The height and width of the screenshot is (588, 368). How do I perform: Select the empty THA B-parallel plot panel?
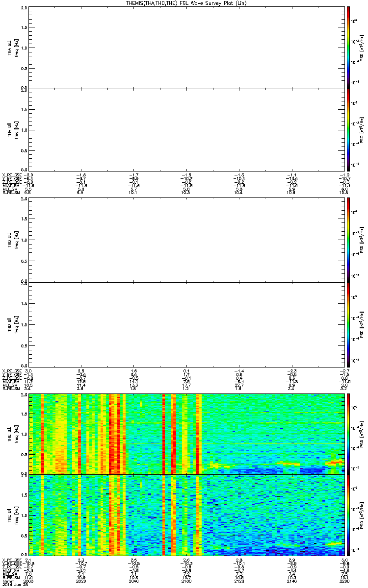coord(186,129)
